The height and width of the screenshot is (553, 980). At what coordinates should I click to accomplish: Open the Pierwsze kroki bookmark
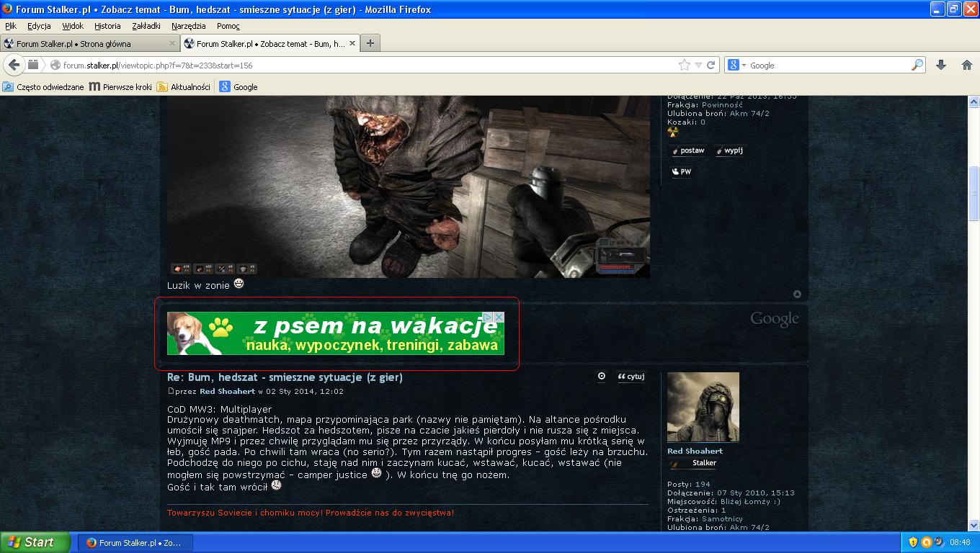[120, 86]
